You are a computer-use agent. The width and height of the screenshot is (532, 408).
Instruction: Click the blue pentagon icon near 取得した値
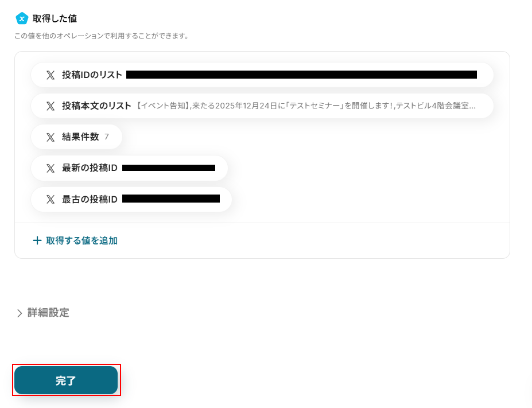[x=22, y=19]
